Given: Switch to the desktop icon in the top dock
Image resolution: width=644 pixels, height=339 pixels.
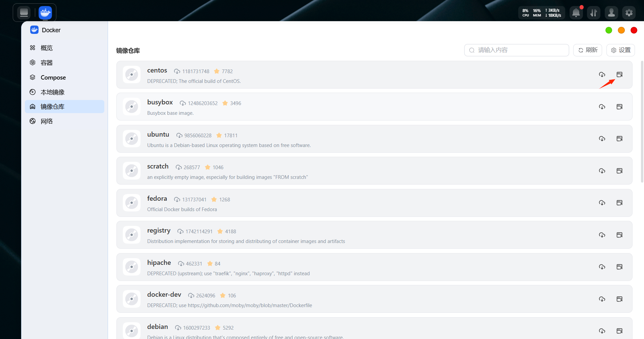Looking at the screenshot, I should click(24, 13).
